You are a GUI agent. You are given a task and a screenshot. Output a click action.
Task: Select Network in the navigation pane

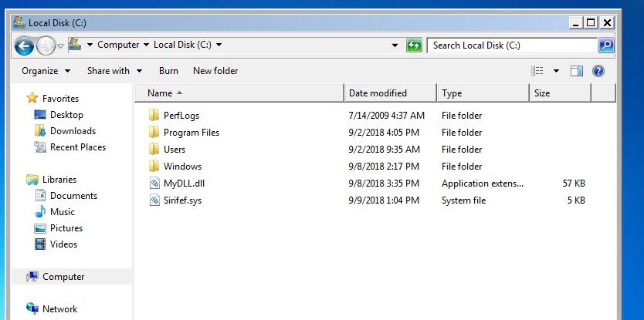pyautogui.click(x=52, y=309)
